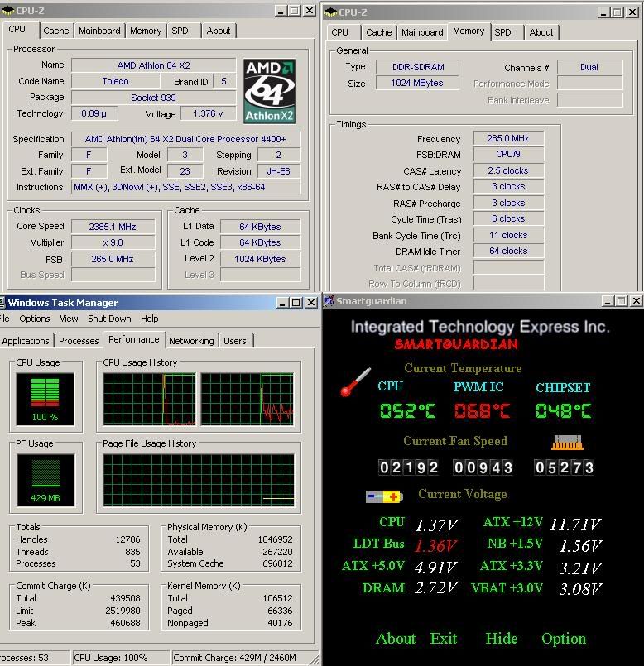The image size is (644, 666).
Task: Click Bank Cycle Time value 11 clocks
Action: [508, 235]
